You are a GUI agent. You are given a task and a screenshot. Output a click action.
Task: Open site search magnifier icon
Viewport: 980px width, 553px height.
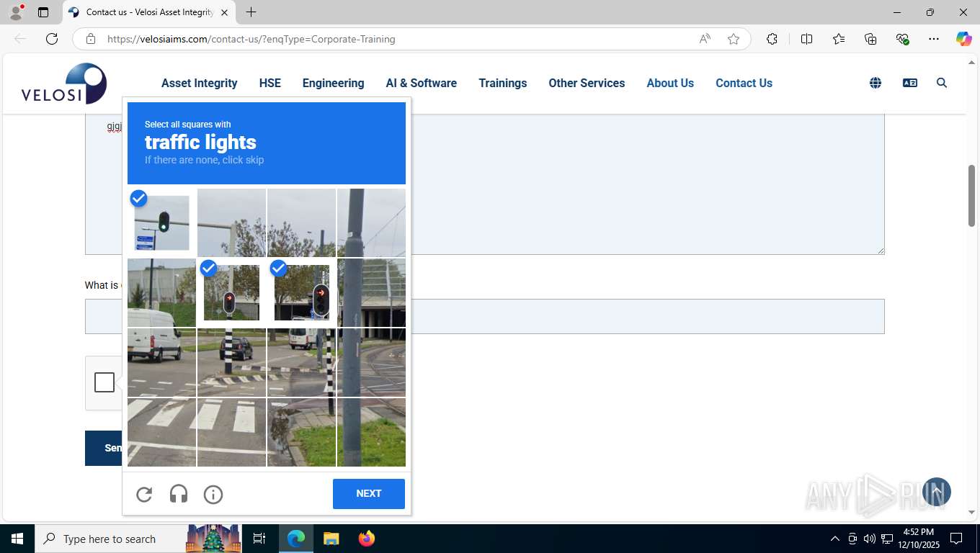tap(942, 83)
